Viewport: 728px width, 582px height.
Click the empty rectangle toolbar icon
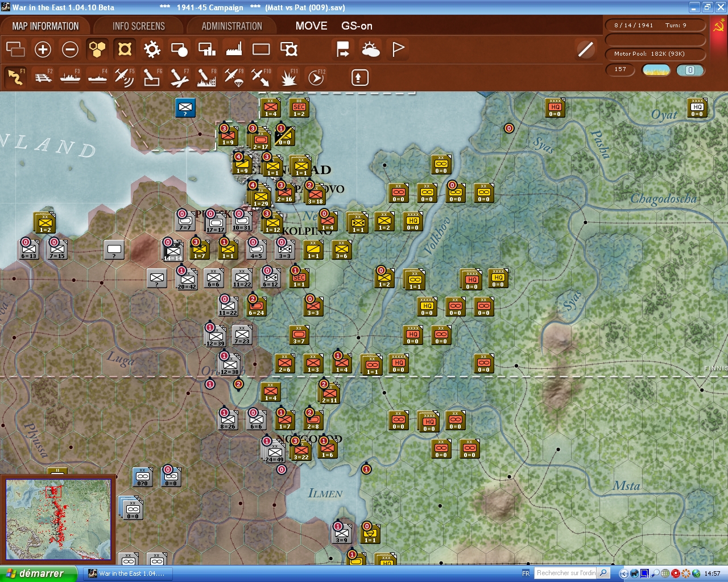pos(261,49)
